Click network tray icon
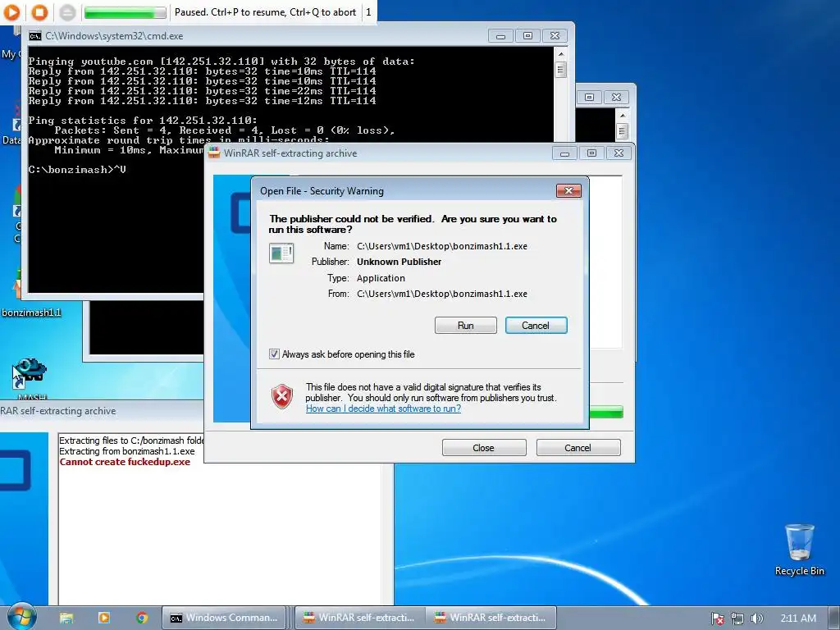840x630 pixels. tap(737, 619)
